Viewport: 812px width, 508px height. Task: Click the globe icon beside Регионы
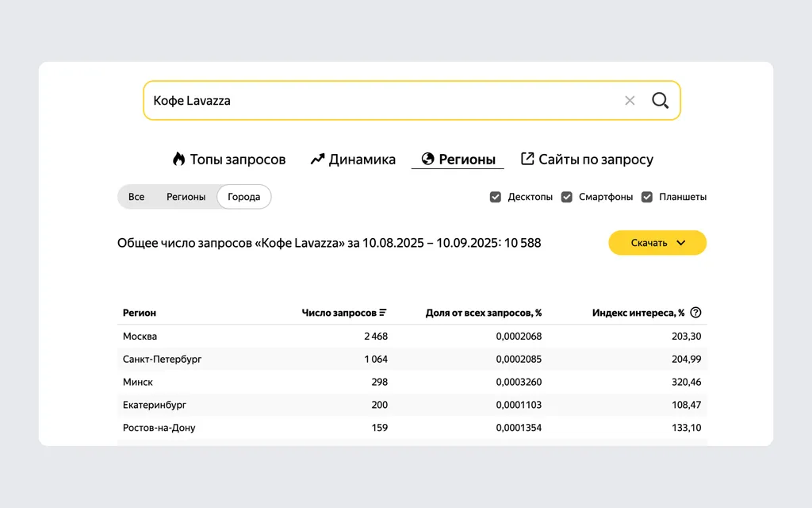click(x=427, y=159)
